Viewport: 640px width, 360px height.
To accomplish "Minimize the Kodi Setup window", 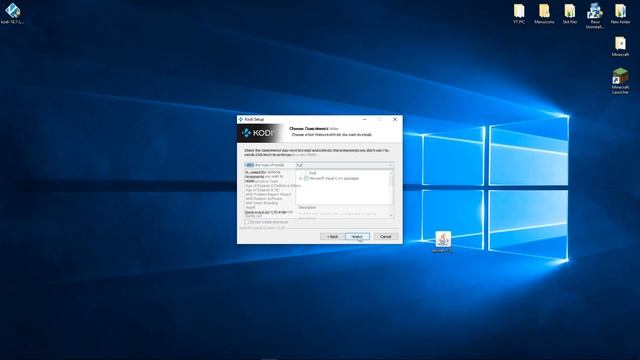I will coord(364,119).
